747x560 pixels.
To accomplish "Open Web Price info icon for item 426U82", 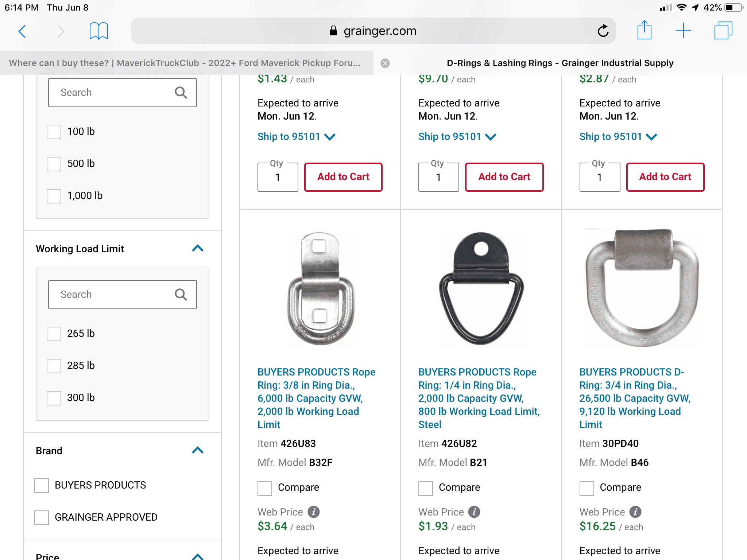I will point(474,512).
